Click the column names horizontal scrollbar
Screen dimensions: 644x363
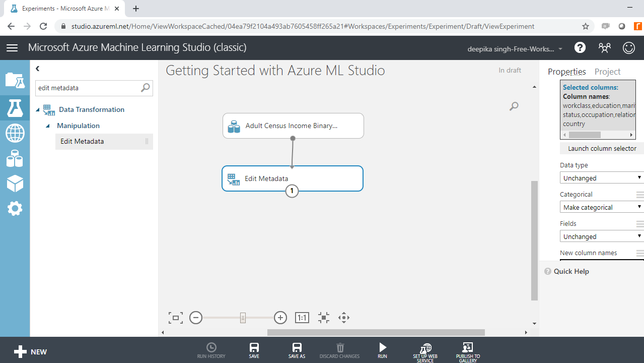(585, 135)
